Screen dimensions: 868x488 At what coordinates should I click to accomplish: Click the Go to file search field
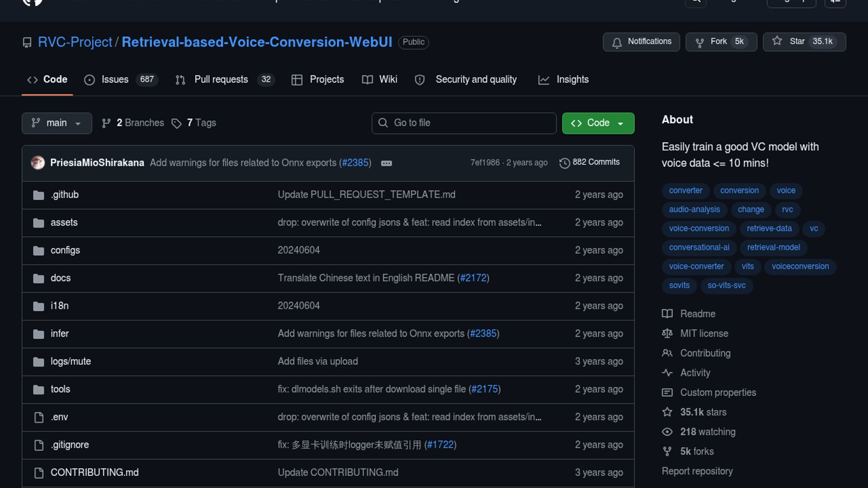[x=464, y=123]
